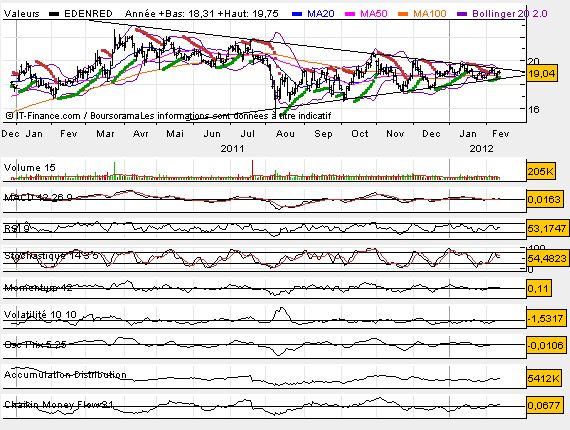570x430 pixels.
Task: Click the 2012 year label
Action: click(481, 149)
